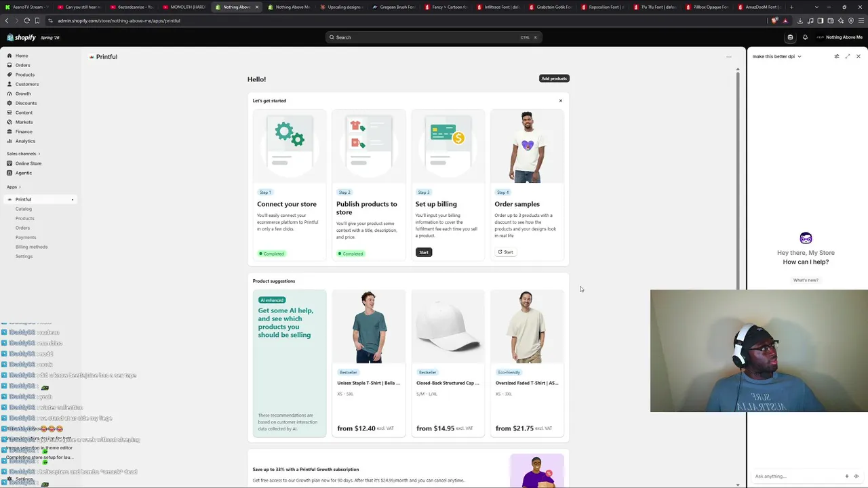
Task: Click the Analytics bar chart icon
Action: pos(9,141)
